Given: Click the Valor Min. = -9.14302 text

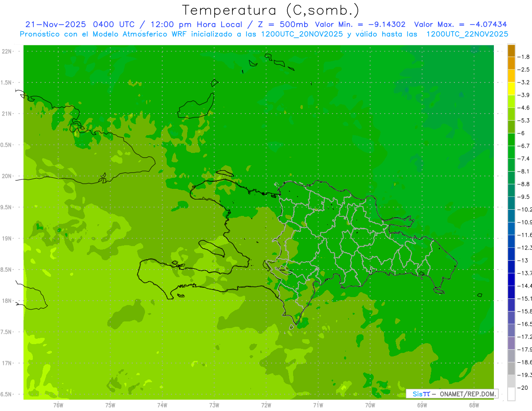Looking at the screenshot, I should [360, 25].
